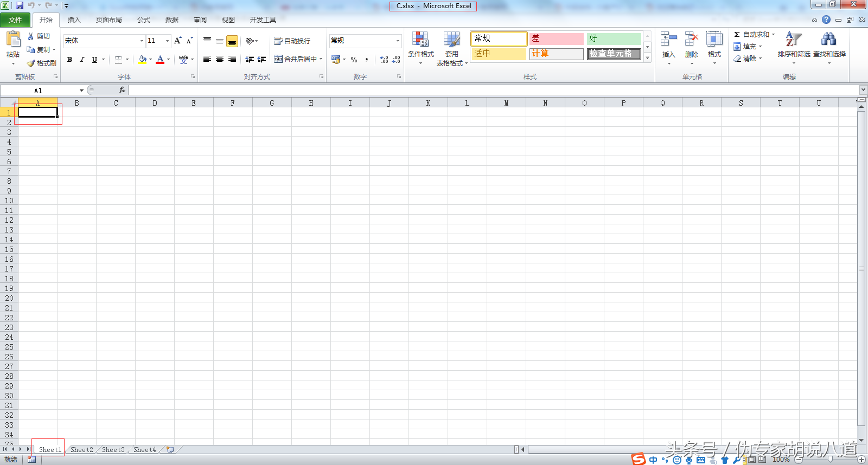Click the Paste icon in clipboard group

point(13,39)
